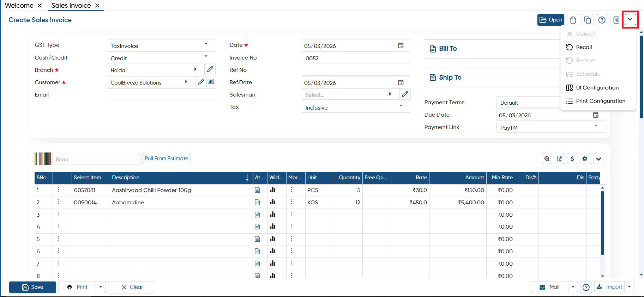Expand the GST Type dropdown
This screenshot has width=644, height=297.
[x=206, y=44]
